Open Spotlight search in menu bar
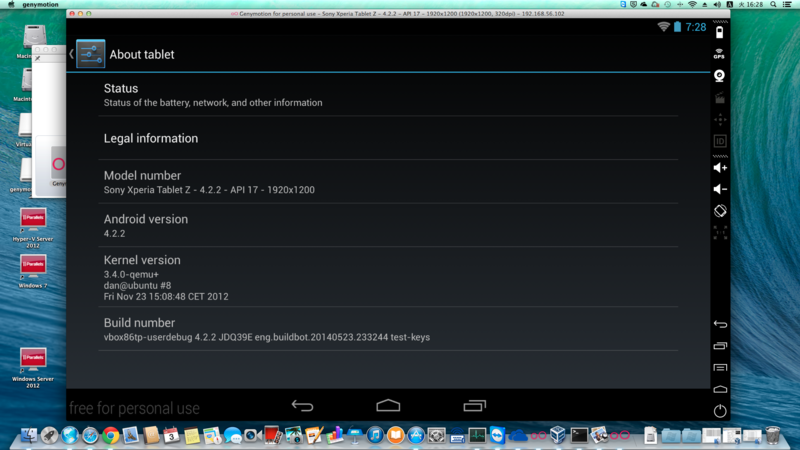 [773, 4]
